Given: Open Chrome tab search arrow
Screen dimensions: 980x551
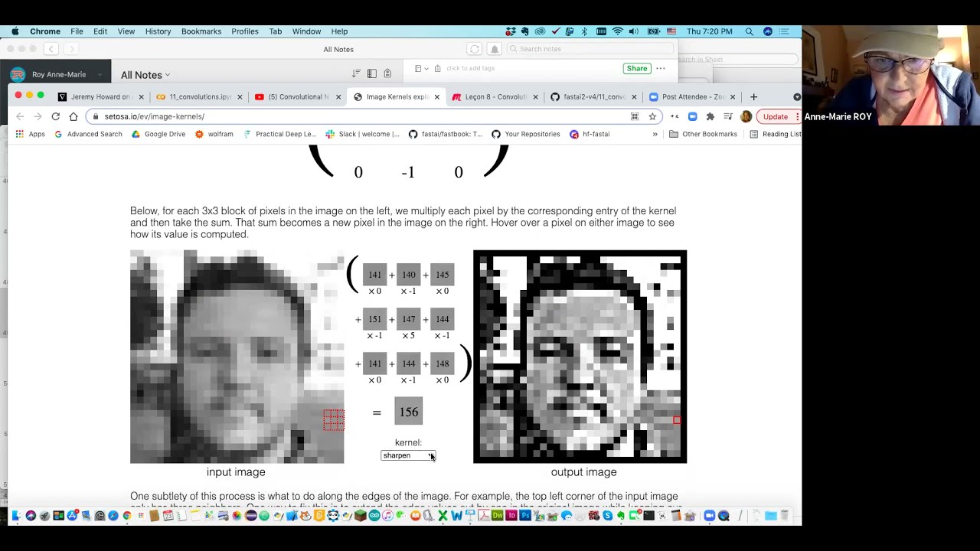Looking at the screenshot, I should pos(797,97).
